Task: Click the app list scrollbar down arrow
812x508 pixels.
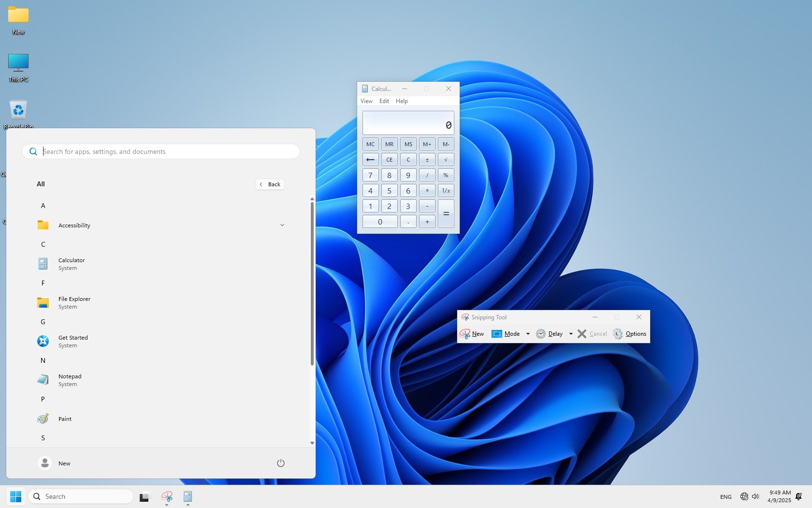Action: (312, 443)
